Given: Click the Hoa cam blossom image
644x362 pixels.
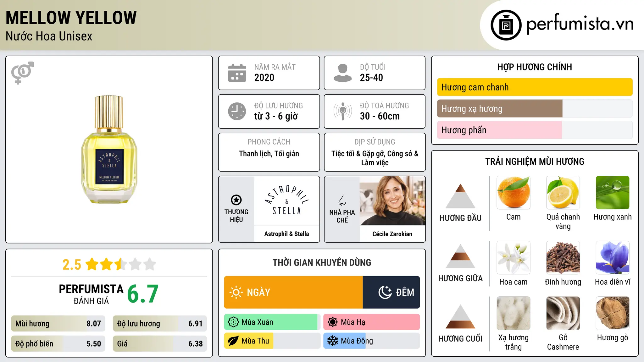Looking at the screenshot, I should [514, 258].
